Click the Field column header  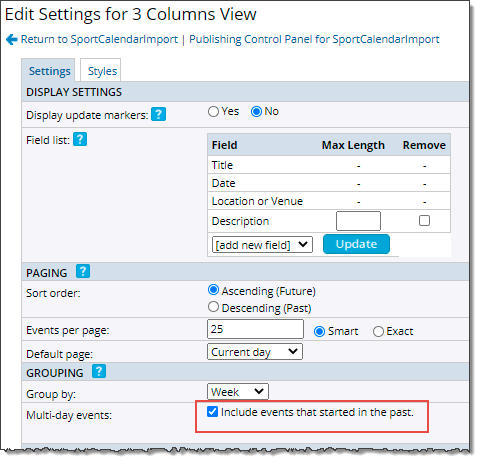click(x=225, y=145)
